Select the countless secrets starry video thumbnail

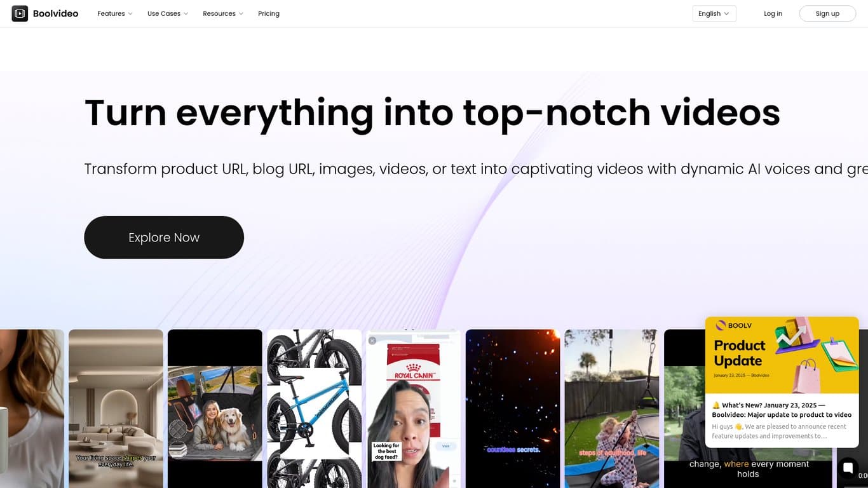[x=513, y=409]
